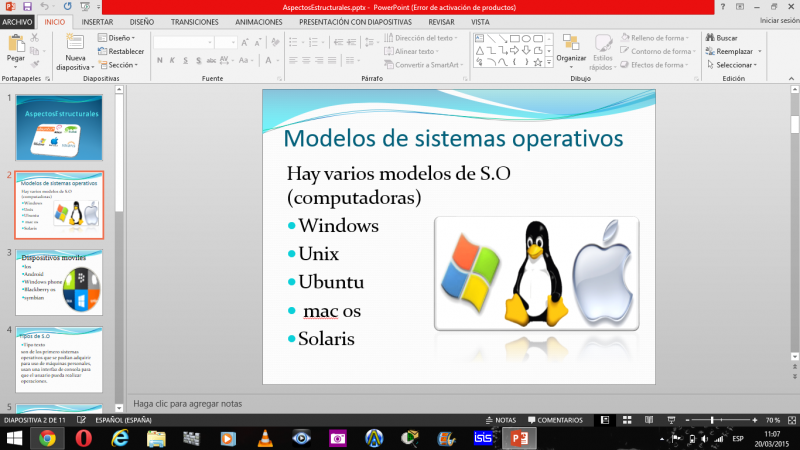Open Google Chrome from taskbar

point(47,438)
